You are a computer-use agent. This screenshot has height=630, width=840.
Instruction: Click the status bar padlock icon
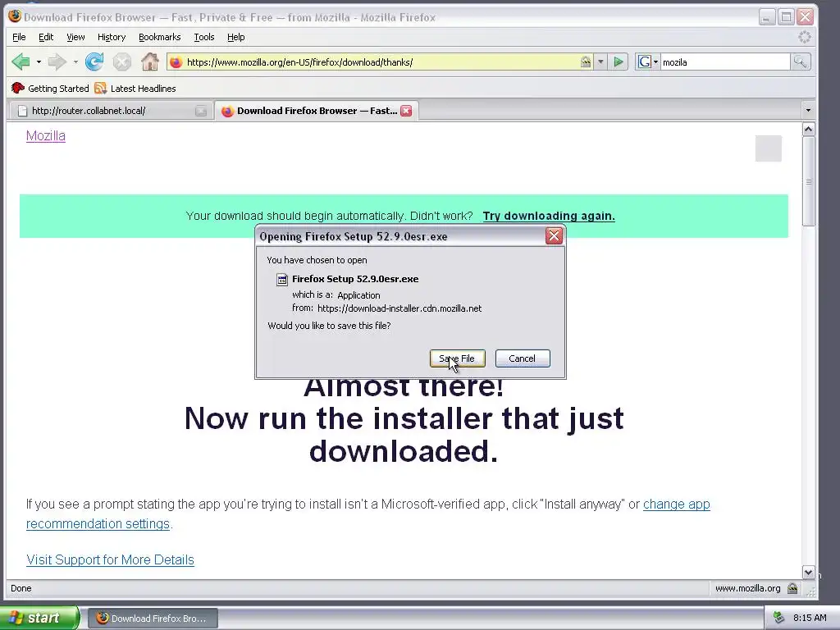[792, 588]
